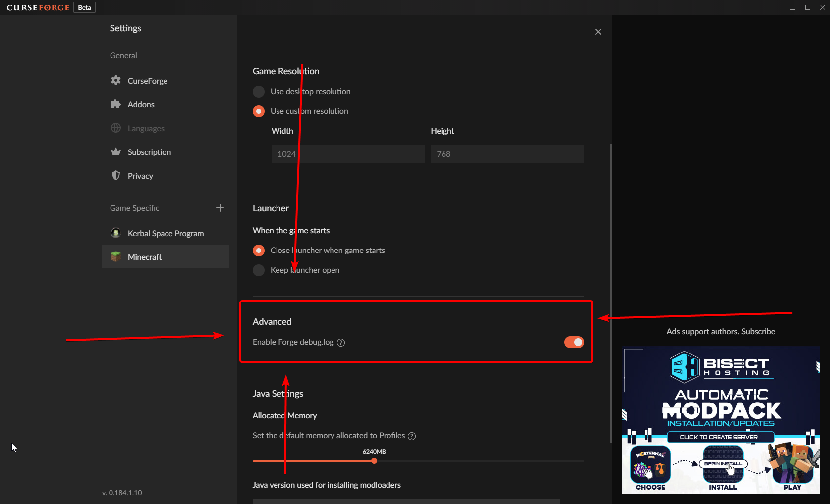This screenshot has width=830, height=504.
Task: Choose Keep launcher open option
Action: (x=259, y=270)
